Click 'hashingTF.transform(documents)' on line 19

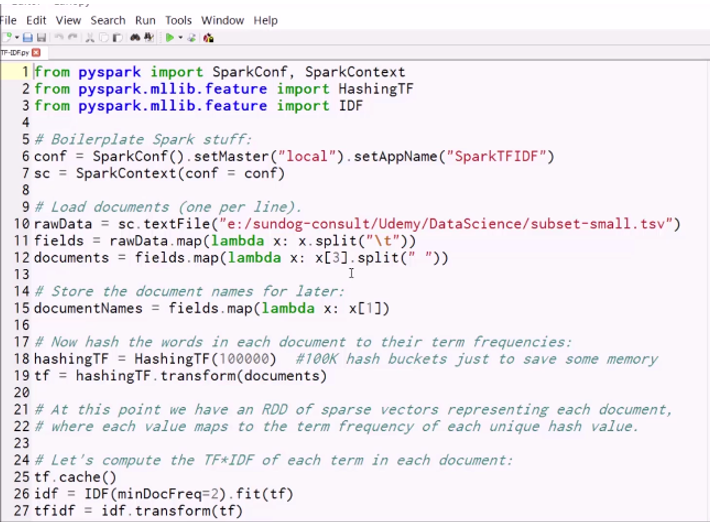pos(201,376)
